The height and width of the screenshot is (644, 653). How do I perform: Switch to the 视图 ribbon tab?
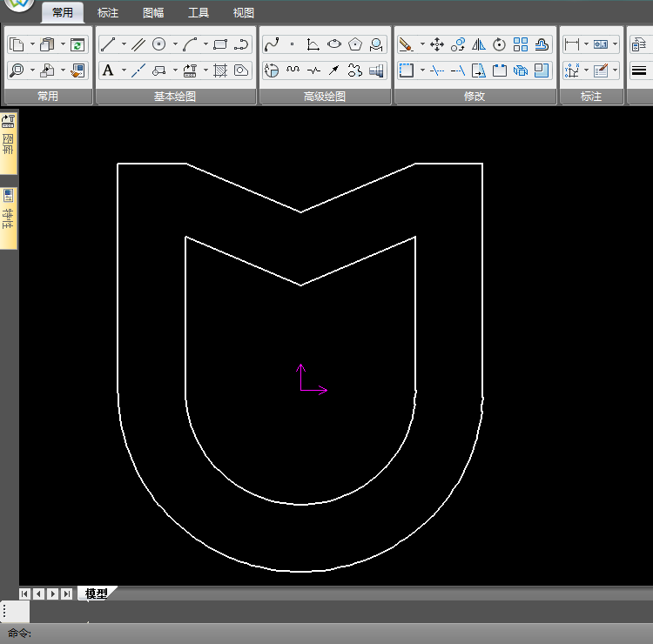coord(244,13)
